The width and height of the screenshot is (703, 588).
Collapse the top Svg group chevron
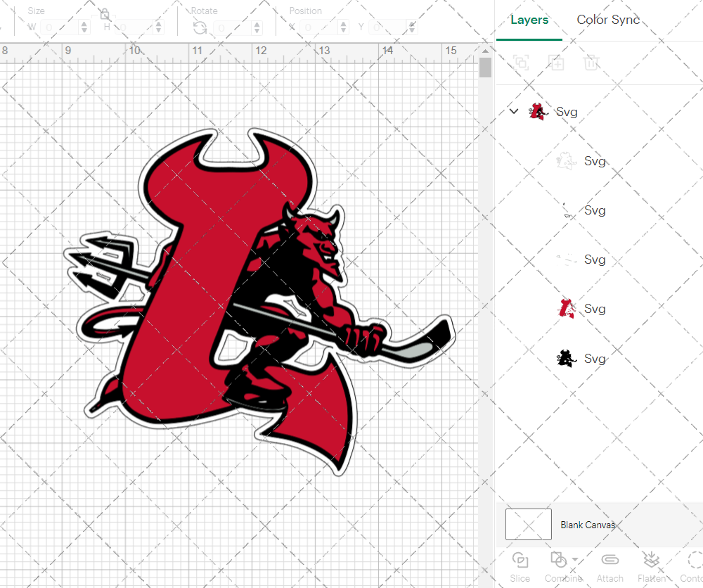point(514,111)
